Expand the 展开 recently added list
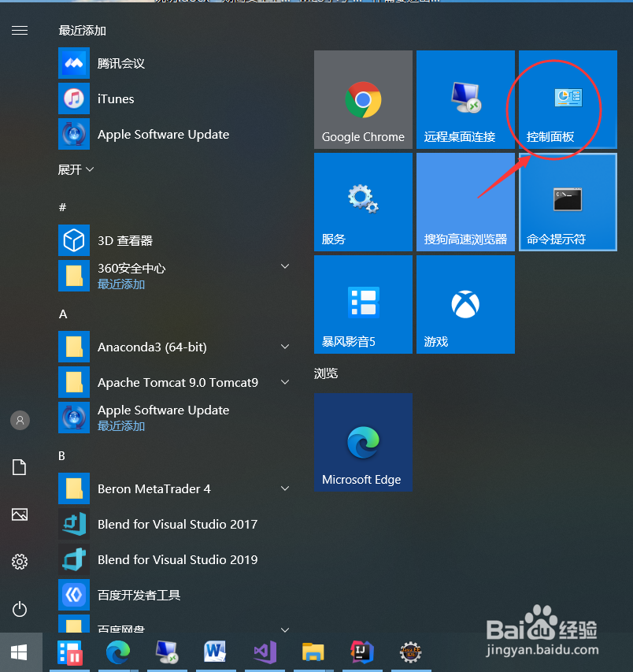Image resolution: width=633 pixels, height=672 pixels. tap(76, 169)
